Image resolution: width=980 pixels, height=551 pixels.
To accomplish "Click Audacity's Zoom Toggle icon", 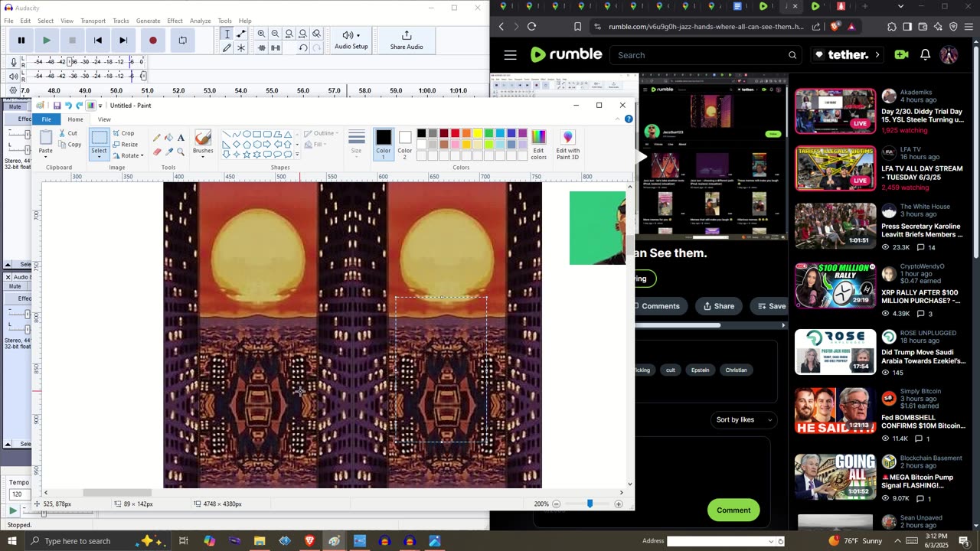I will tap(317, 34).
